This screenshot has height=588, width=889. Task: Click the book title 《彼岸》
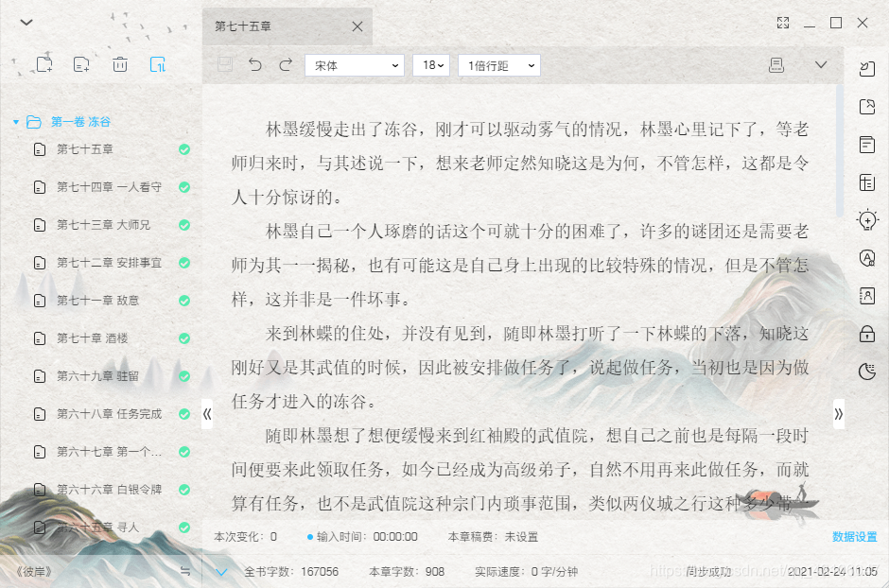tap(34, 572)
